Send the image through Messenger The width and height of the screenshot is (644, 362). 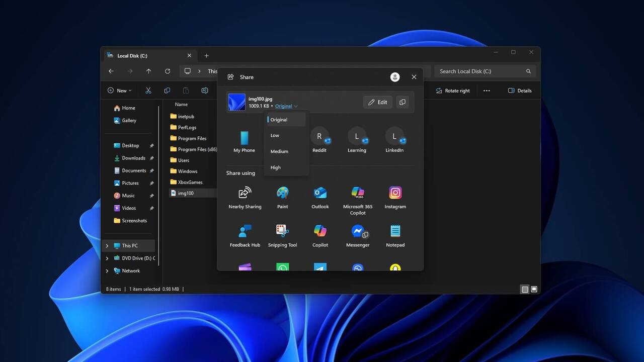click(x=357, y=235)
